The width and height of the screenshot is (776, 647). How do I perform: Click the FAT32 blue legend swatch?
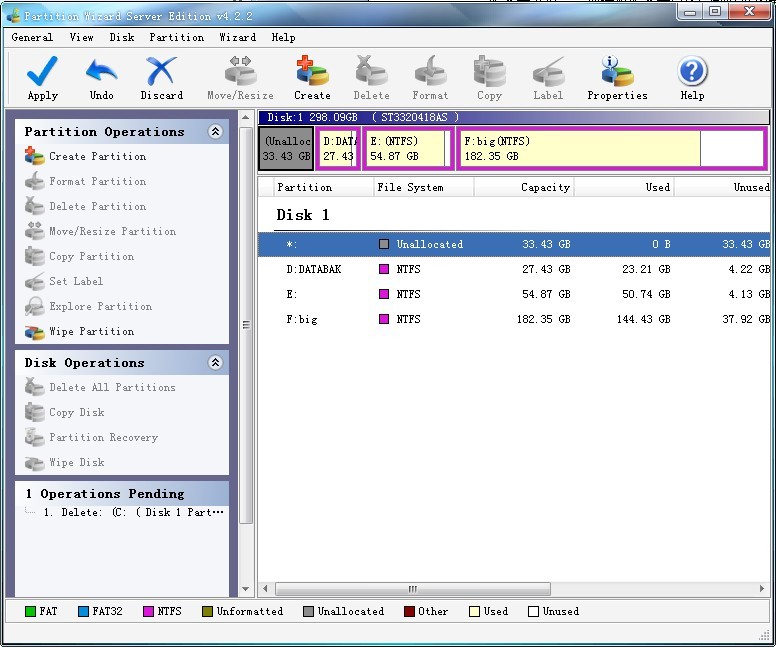[84, 611]
